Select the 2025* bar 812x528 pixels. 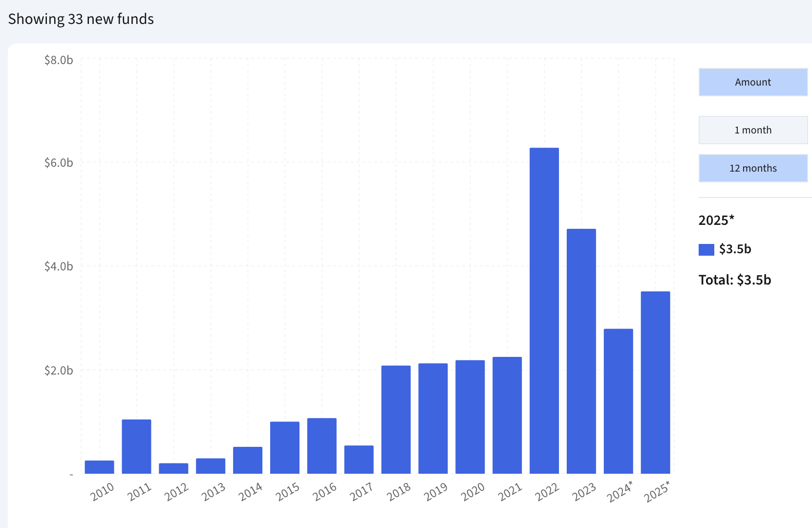(655, 382)
